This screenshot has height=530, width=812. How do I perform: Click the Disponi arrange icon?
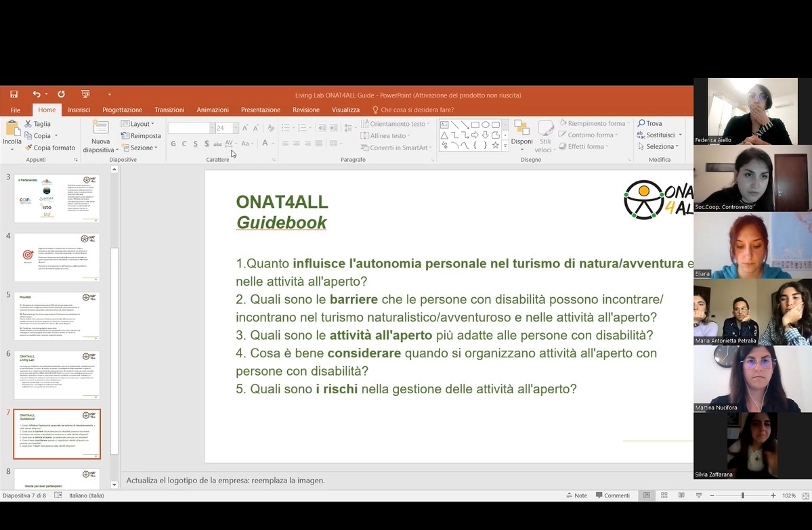point(521,128)
